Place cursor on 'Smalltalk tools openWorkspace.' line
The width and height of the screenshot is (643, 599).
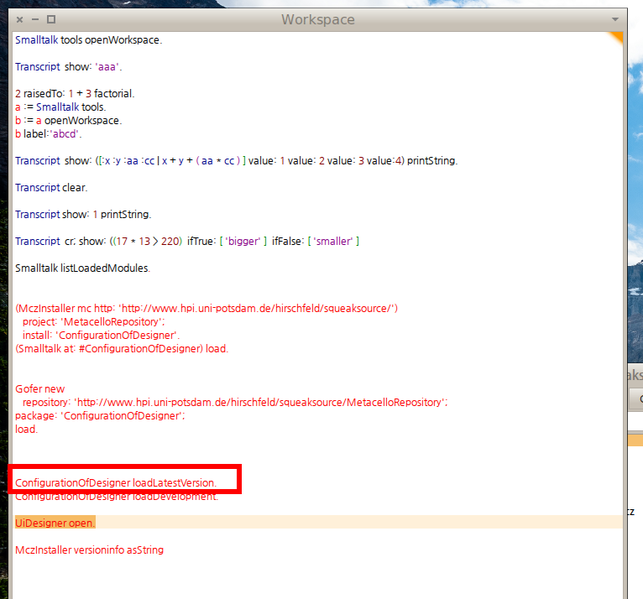[88, 40]
